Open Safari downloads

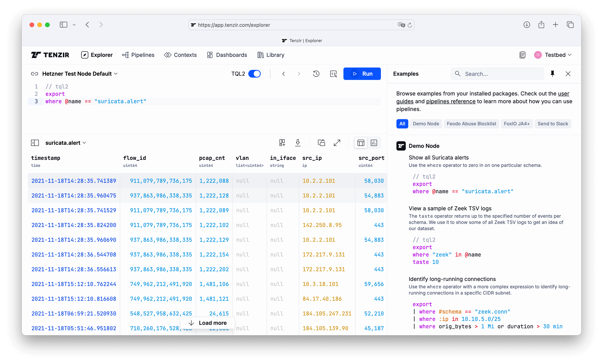pos(527,25)
